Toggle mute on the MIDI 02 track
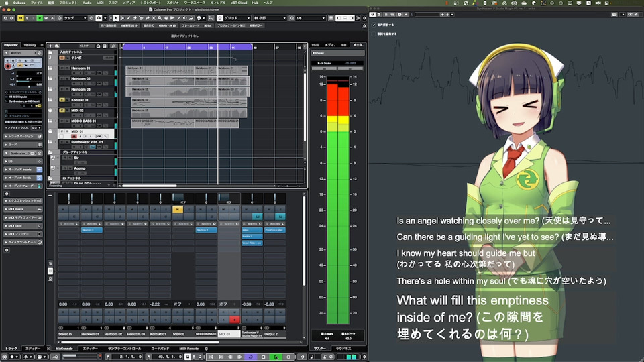Image resolution: width=644 pixels, height=362 pixels. [x=62, y=111]
